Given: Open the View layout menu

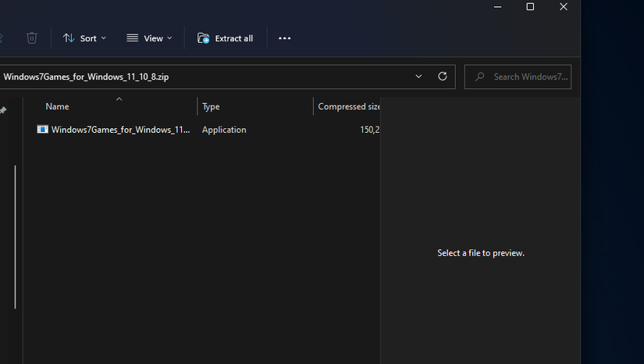Looking at the screenshot, I should point(149,38).
